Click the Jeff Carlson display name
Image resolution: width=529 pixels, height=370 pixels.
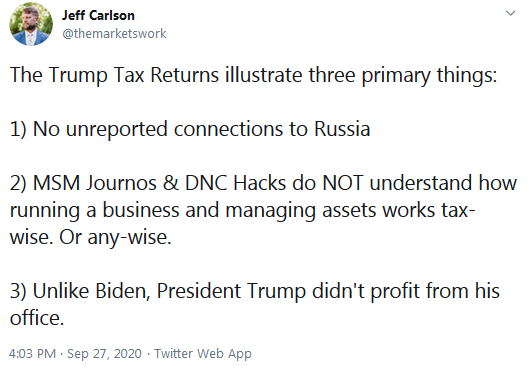tap(98, 16)
